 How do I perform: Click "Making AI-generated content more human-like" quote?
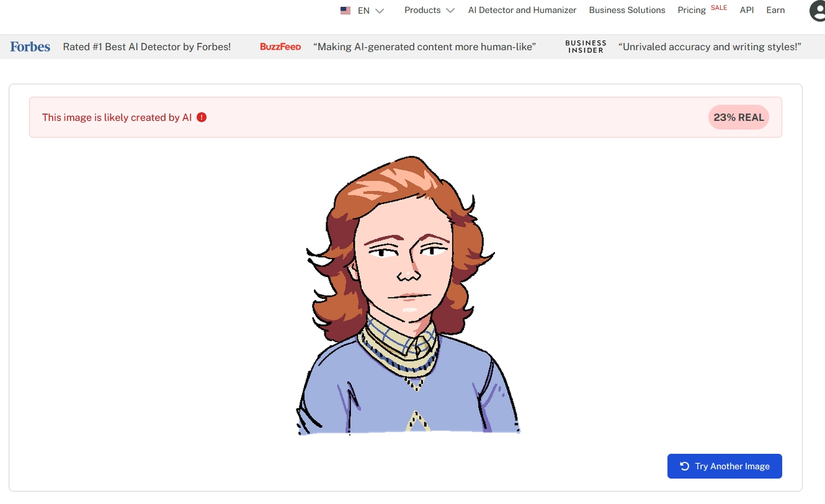coord(425,47)
